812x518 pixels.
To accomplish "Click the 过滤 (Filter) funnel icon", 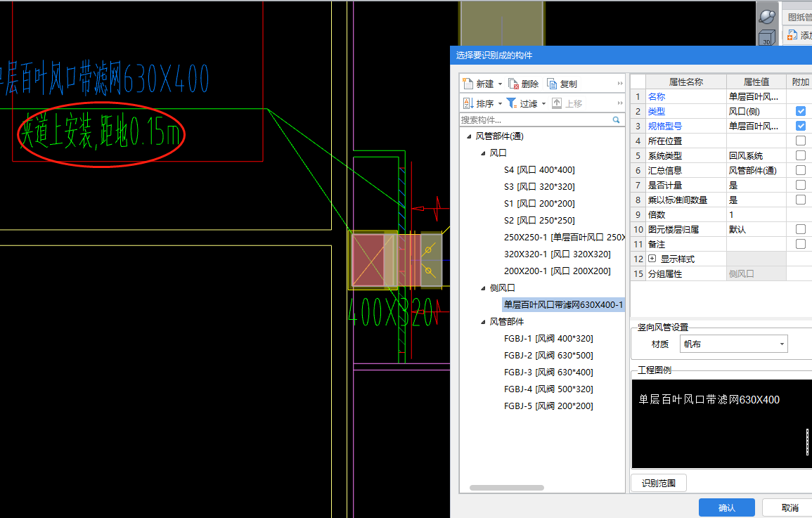I will tap(512, 103).
